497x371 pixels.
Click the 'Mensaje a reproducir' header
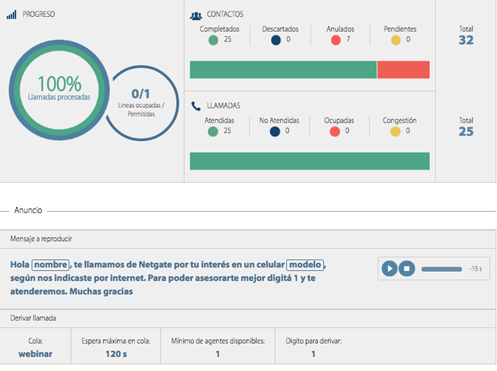[x=41, y=239]
